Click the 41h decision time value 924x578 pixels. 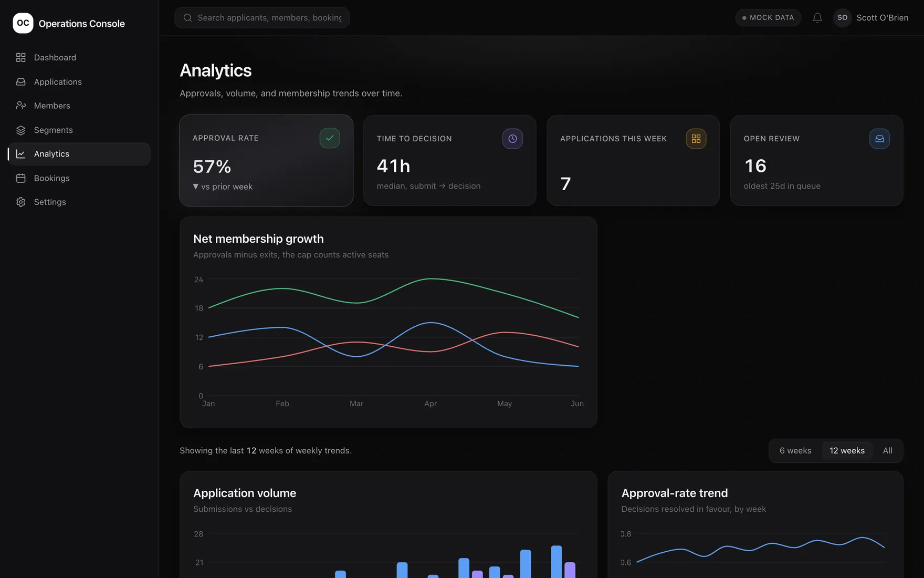point(393,166)
